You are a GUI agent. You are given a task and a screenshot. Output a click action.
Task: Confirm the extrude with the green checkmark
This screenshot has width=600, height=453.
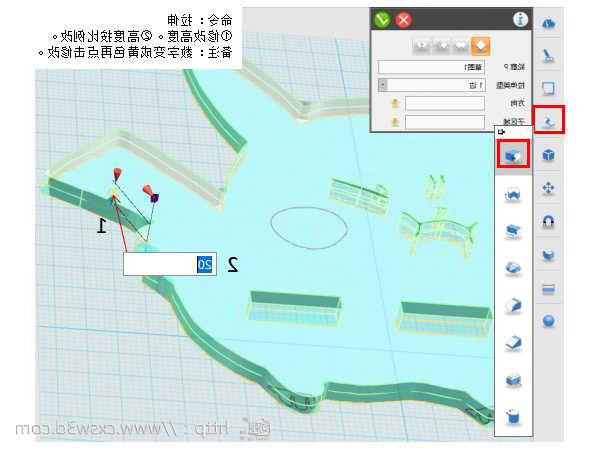click(x=382, y=20)
